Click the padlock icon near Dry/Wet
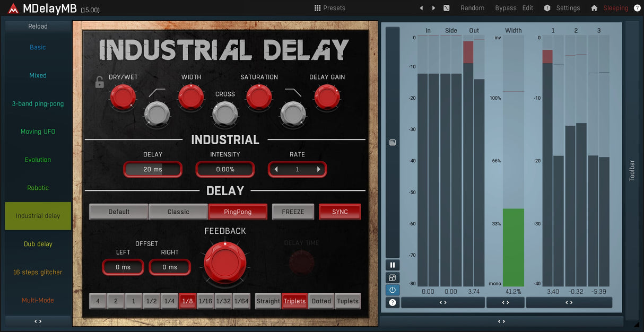 (x=99, y=82)
